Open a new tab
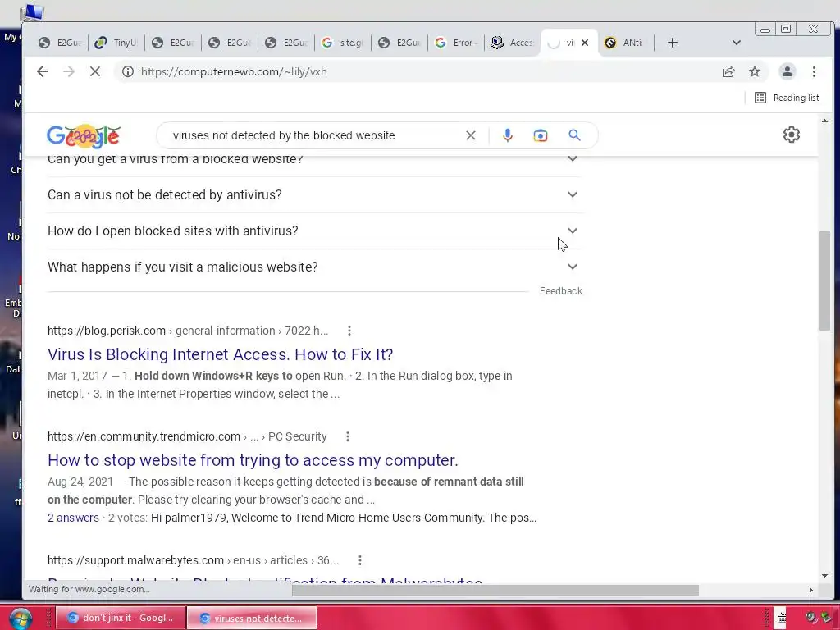The width and height of the screenshot is (840, 630). tap(673, 43)
